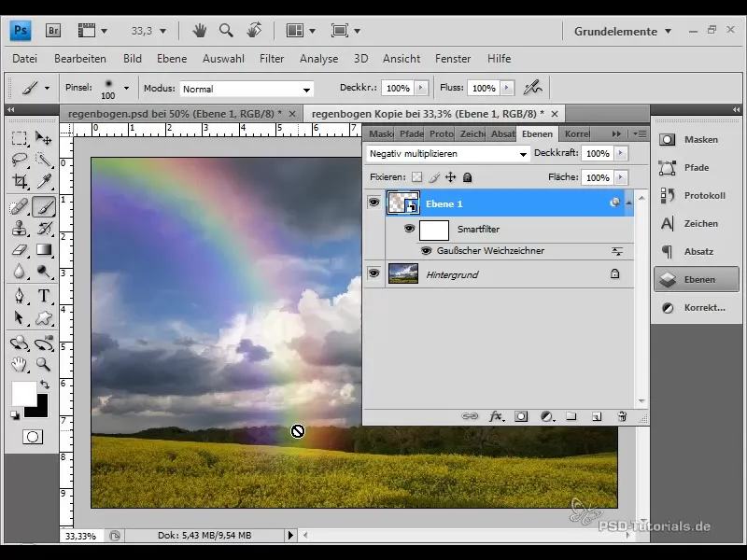Viewport: 747px width, 560px height.
Task: Select the Type tool
Action: coord(43,296)
